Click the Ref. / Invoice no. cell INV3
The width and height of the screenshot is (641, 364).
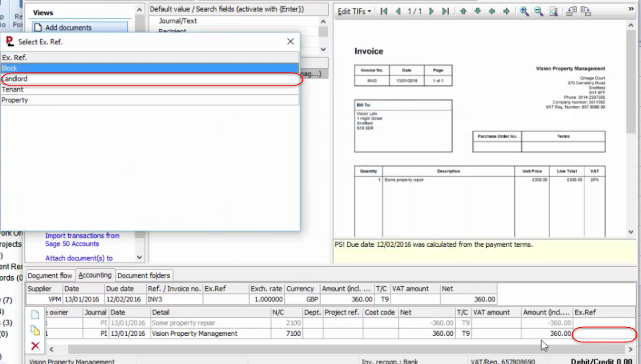[x=175, y=299]
